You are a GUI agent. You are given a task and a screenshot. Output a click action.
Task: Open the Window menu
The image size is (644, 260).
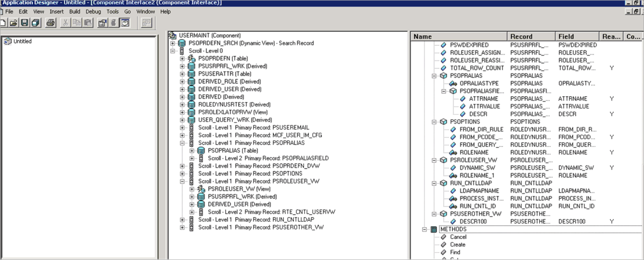[145, 11]
